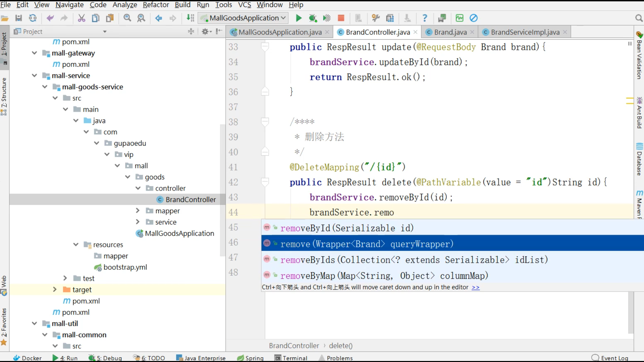The height and width of the screenshot is (362, 644).
Task: Click the Search Everywhere magnifier icon
Action: click(639, 18)
